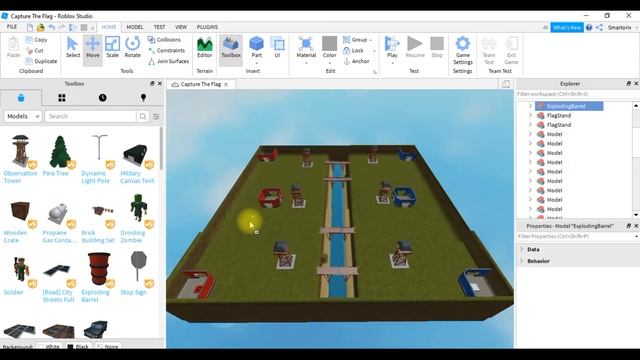640x360 pixels.
Task: Select the Drooling Zombie model
Action: (x=137, y=218)
